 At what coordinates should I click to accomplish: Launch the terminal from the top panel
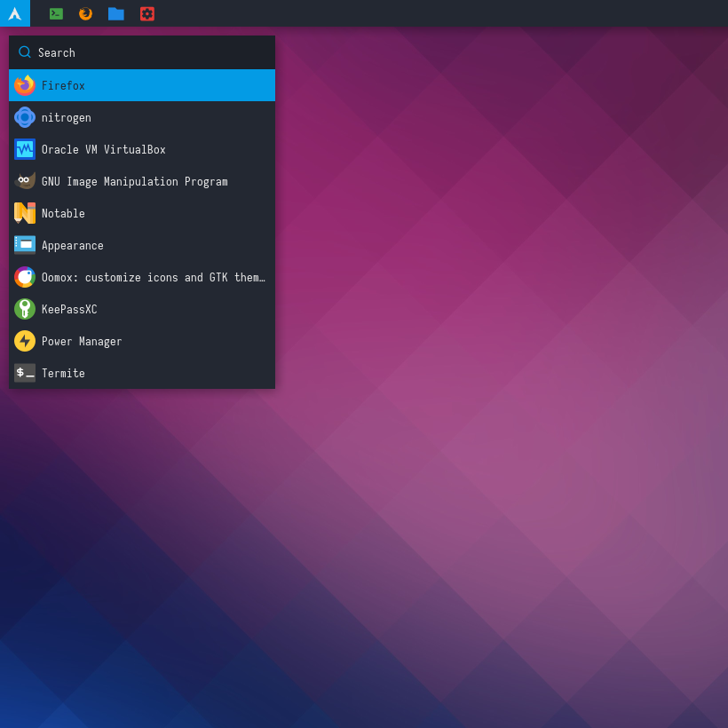click(x=56, y=13)
